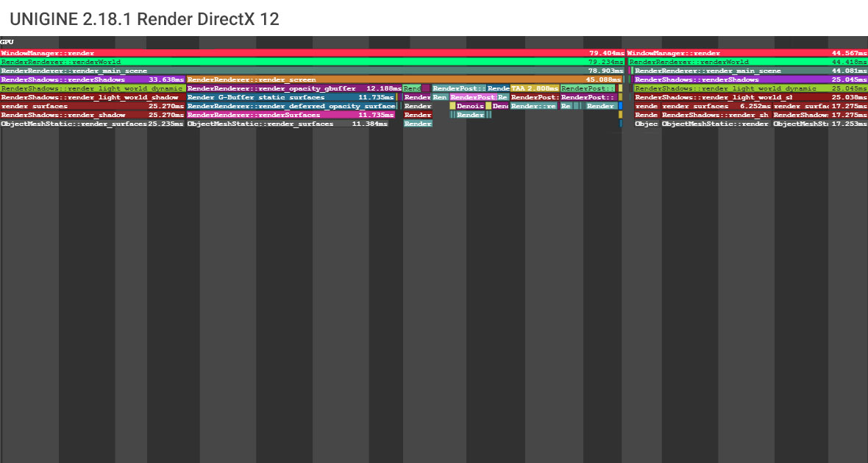Click the pink RenderRenderer::renderSurfaces 11.735ms block
Screen dimensions: 868x463
(x=291, y=115)
